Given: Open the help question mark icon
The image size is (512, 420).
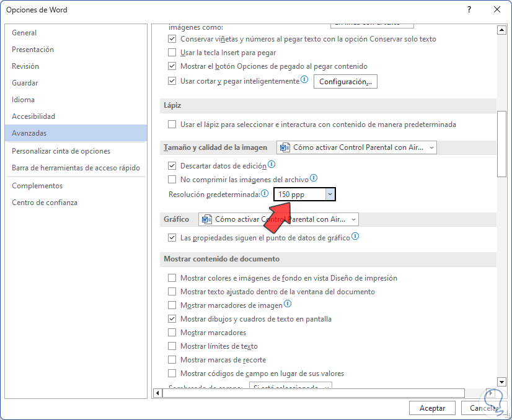Looking at the screenshot, I should click(469, 9).
